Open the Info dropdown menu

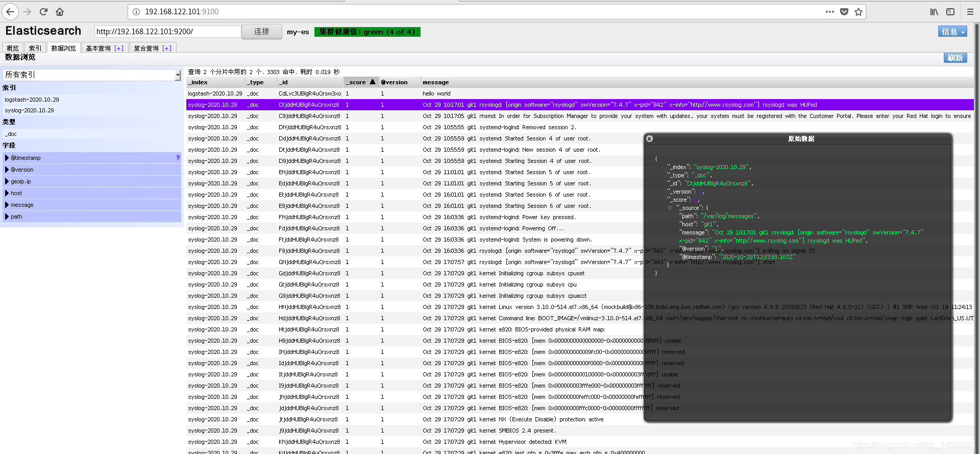[952, 32]
